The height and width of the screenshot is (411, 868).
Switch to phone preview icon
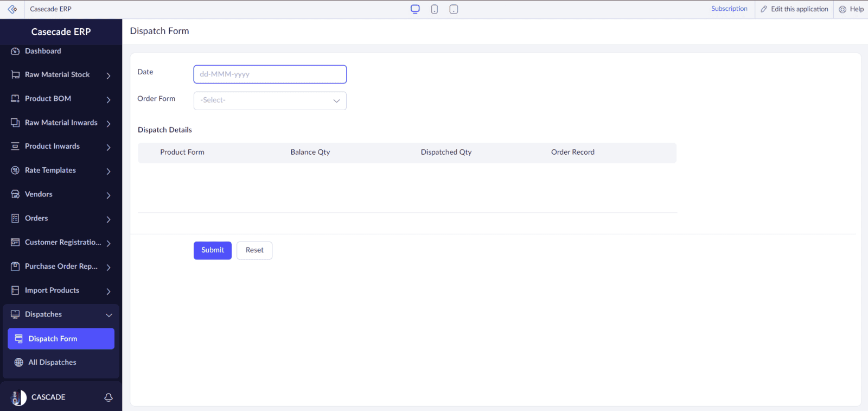coord(435,9)
